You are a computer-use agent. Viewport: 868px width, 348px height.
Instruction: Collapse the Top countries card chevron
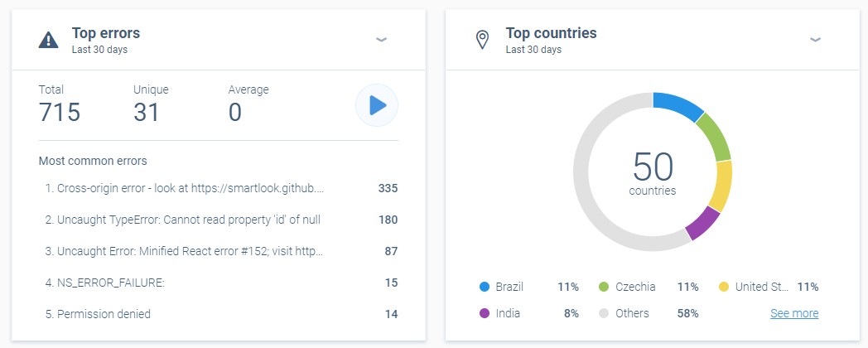[815, 39]
